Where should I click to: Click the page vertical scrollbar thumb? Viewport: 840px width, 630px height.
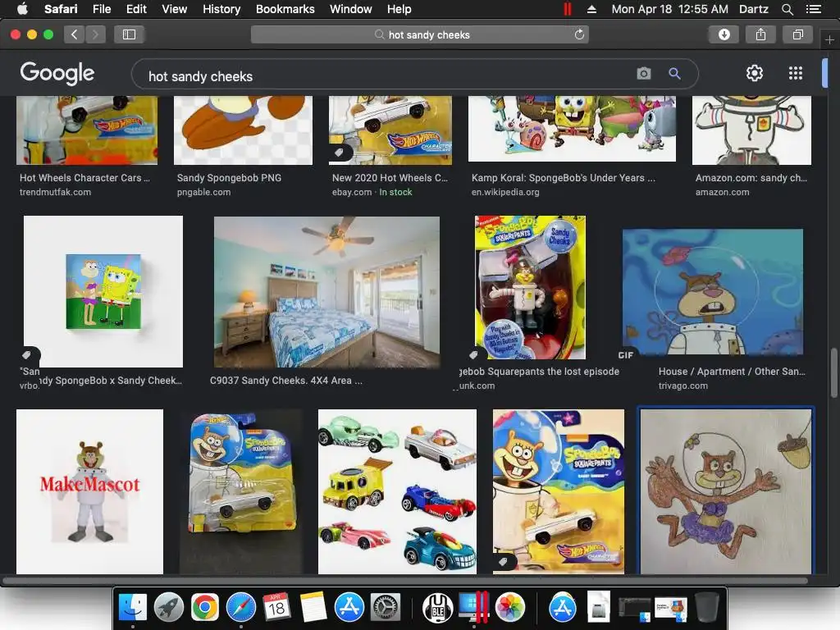point(833,373)
